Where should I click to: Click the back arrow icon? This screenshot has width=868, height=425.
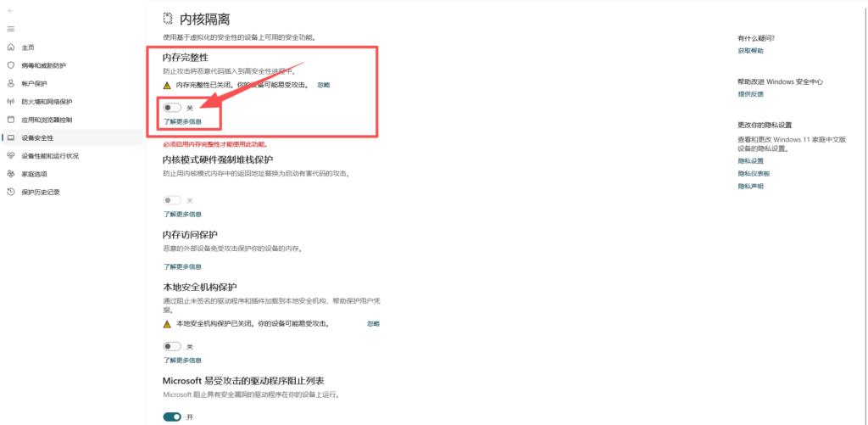tap(10, 10)
